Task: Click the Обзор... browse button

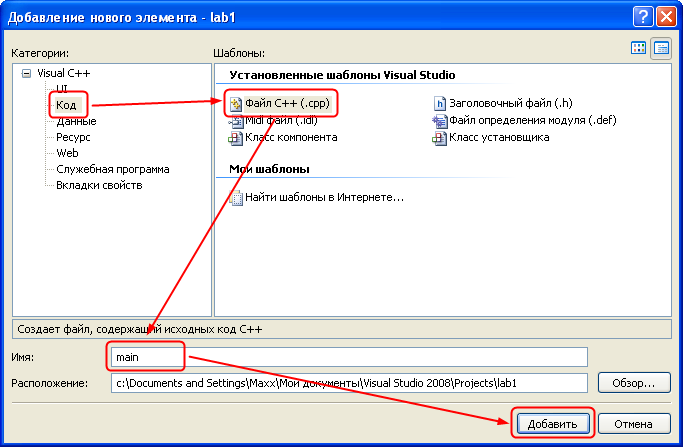Action: coord(634,383)
